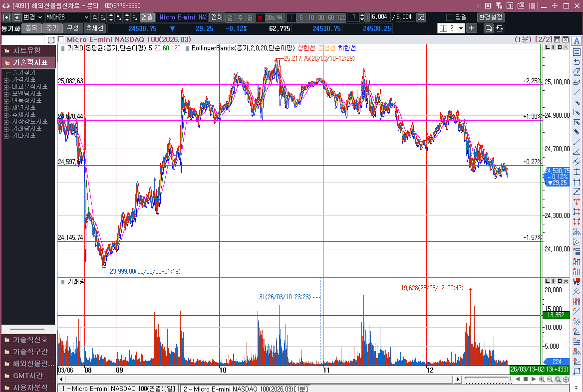Click the undo arrow icon in right toolbar

click(577, 62)
